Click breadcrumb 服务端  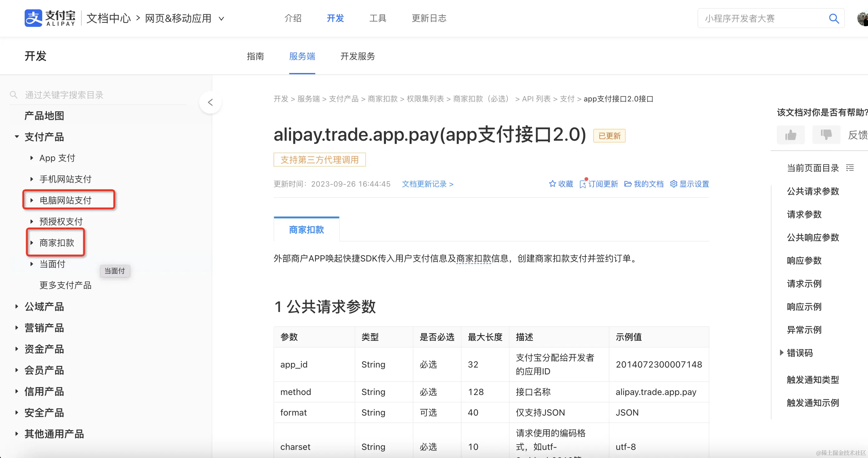pos(308,99)
